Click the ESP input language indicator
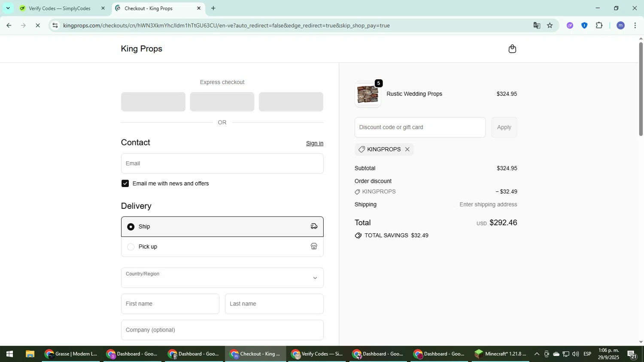 587,354
